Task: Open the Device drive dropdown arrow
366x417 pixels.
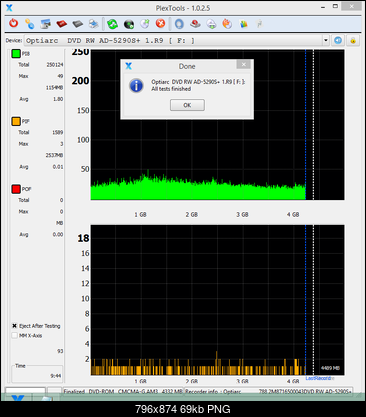Action: pos(326,40)
